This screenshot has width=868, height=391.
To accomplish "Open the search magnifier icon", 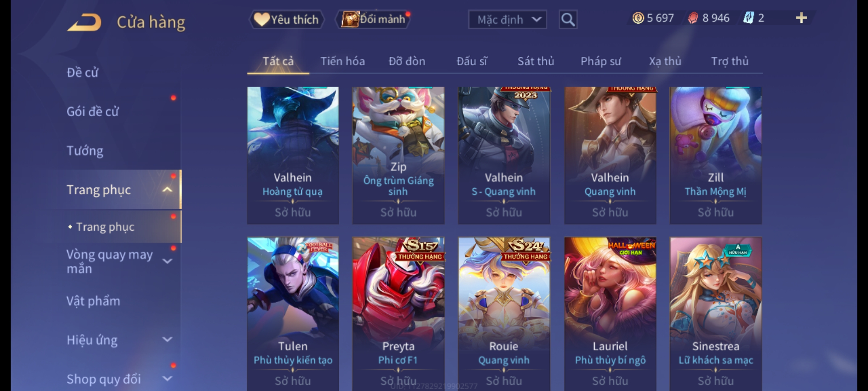I will coord(568,20).
